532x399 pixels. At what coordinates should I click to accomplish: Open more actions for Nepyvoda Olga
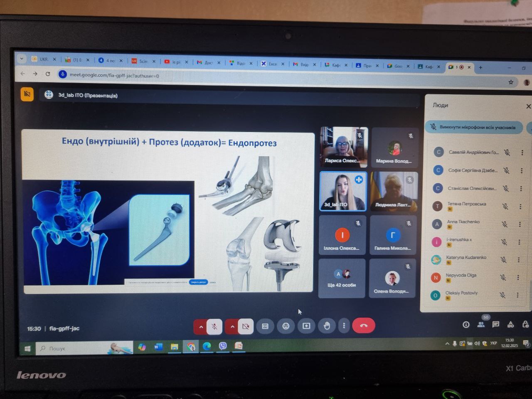[518, 277]
